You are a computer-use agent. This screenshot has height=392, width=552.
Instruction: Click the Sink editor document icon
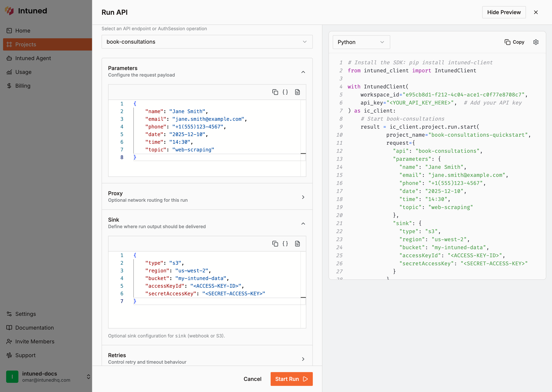click(297, 243)
